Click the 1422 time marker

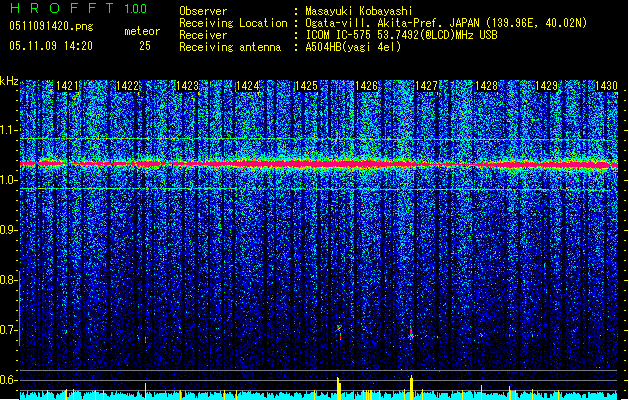coord(127,86)
